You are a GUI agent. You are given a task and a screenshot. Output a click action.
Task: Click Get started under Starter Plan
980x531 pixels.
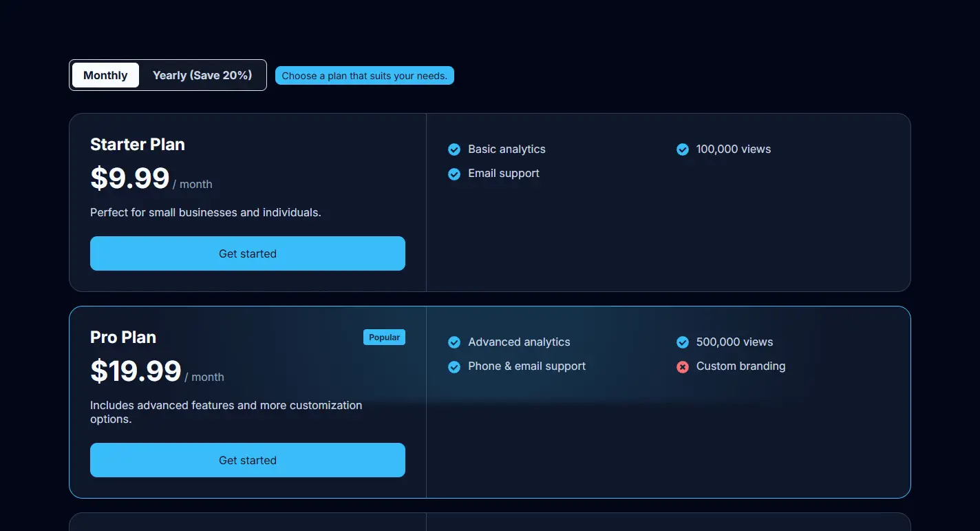click(248, 253)
